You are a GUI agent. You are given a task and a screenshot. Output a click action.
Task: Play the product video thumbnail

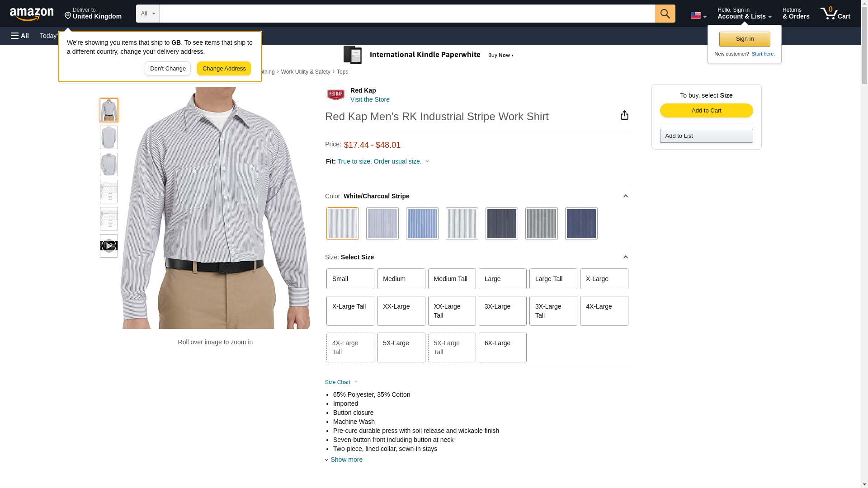pos(108,246)
